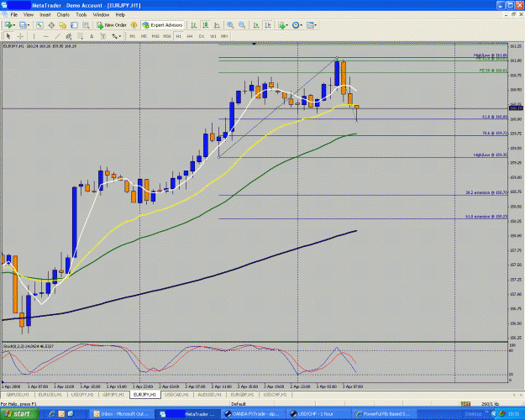525x420 pixels.
Task: Switch to M1 timeframe
Action: [133, 36]
